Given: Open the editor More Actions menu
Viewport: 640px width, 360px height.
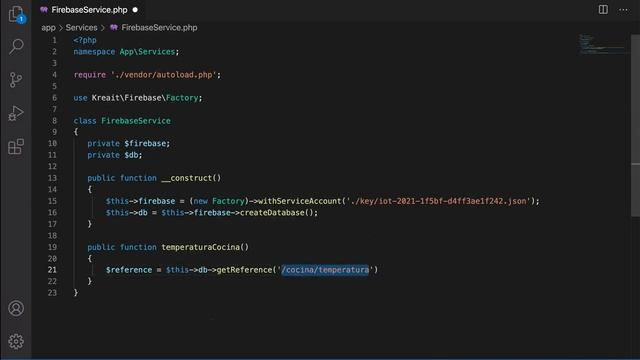Looking at the screenshot, I should coord(623,9).
